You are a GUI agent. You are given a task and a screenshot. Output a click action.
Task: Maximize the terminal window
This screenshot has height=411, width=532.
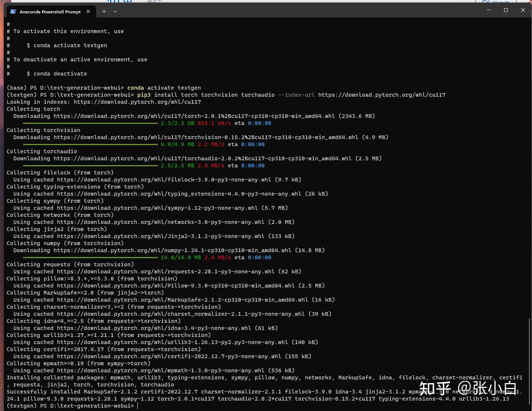pyautogui.click(x=506, y=10)
